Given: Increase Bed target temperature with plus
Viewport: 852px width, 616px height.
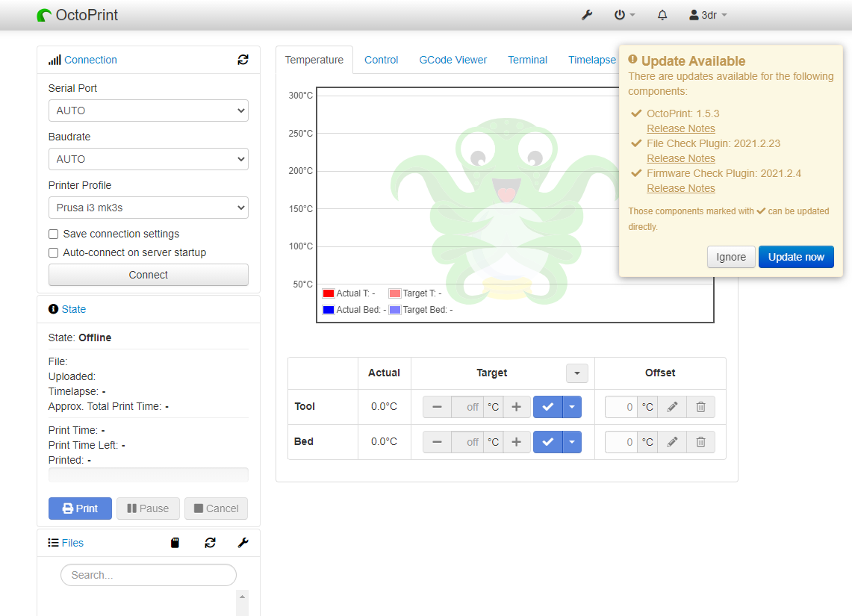Looking at the screenshot, I should (x=516, y=442).
